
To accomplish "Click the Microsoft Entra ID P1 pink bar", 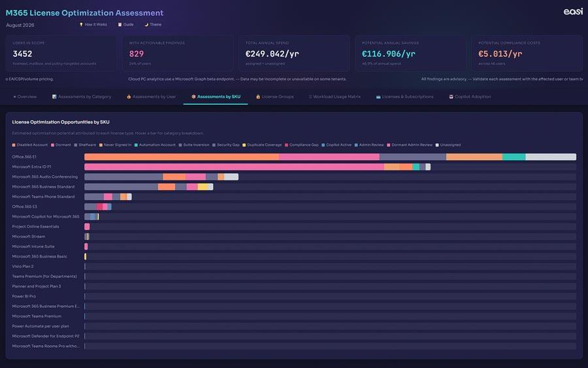I will [x=234, y=167].
